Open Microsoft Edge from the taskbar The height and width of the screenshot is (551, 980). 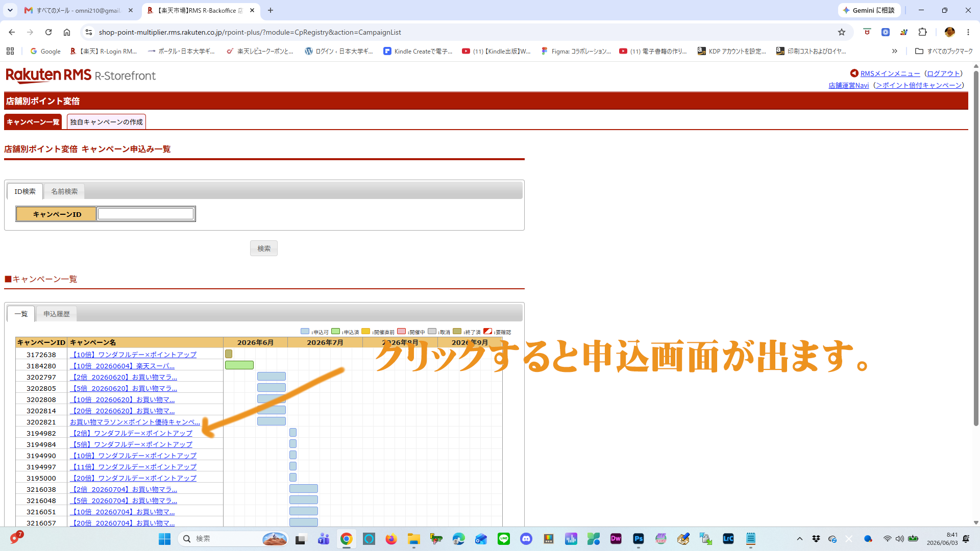[459, 539]
